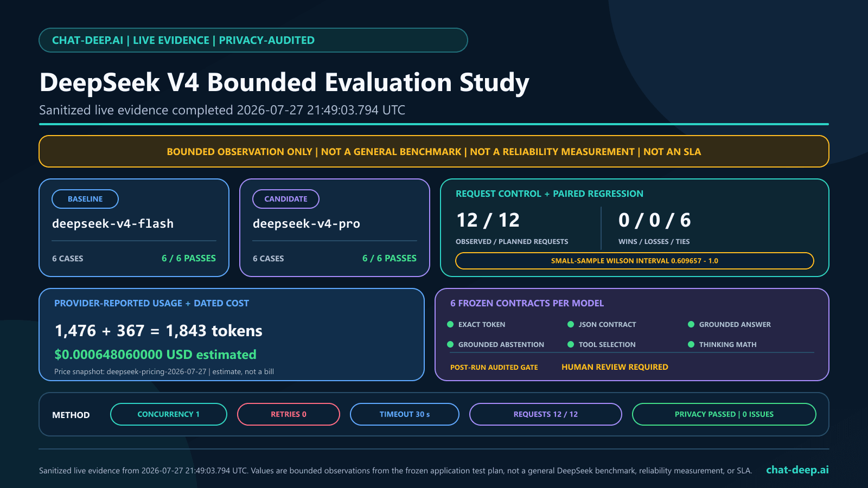The image size is (868, 488).
Task: Click the CANDIDATE badge
Action: pos(286,199)
